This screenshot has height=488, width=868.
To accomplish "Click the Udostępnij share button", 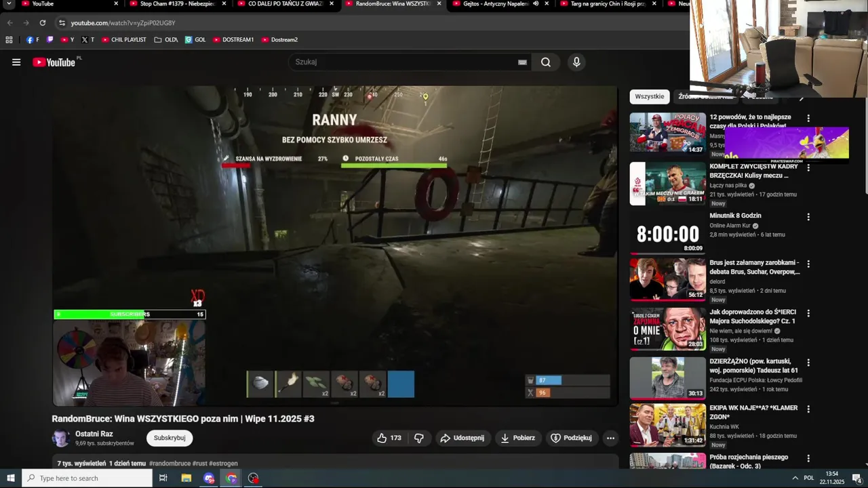I will 462,438.
